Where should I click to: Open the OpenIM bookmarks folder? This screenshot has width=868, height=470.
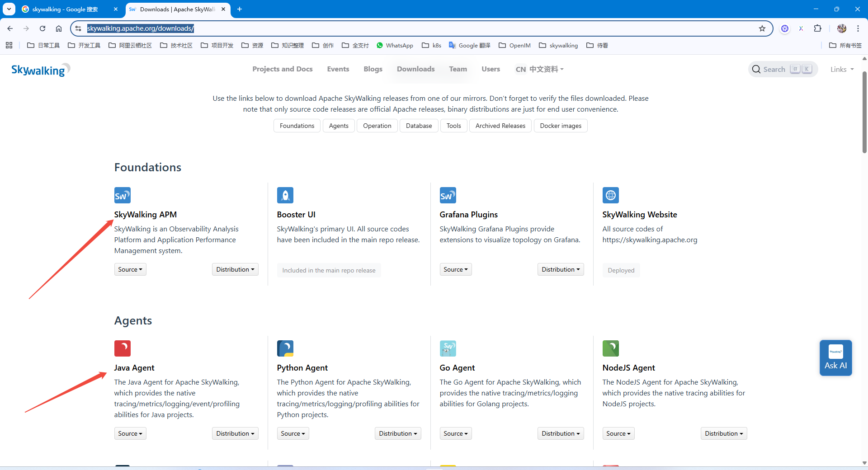(514, 45)
